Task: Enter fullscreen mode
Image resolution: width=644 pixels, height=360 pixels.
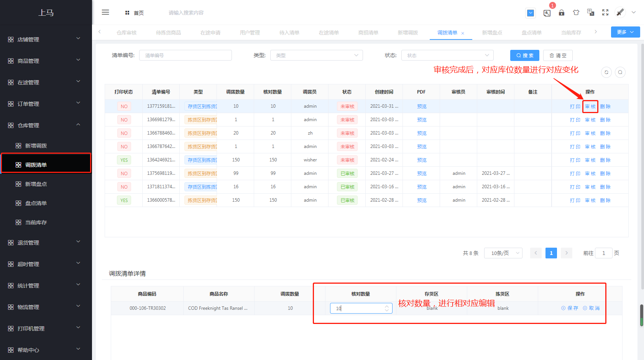Action: [605, 13]
